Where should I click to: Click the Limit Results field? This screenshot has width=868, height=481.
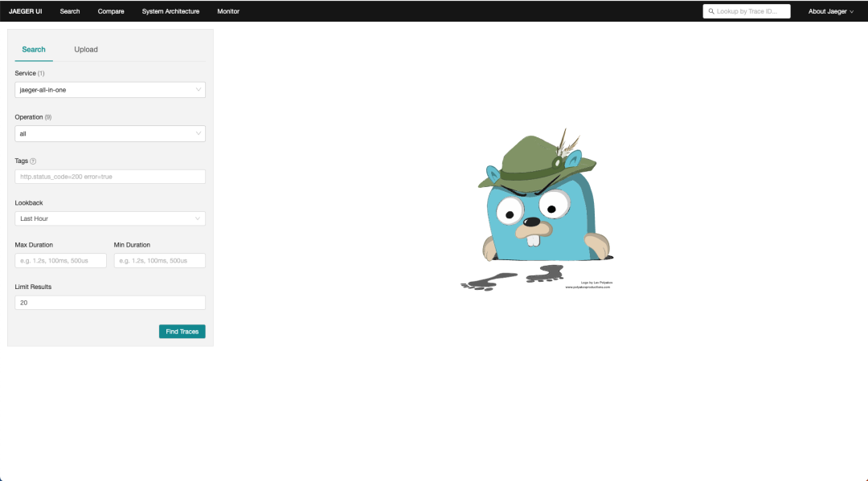pos(110,303)
